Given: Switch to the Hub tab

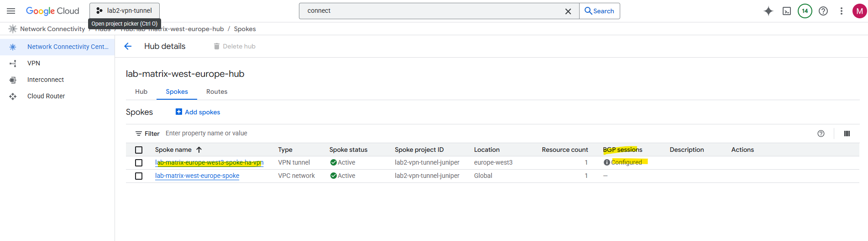Looking at the screenshot, I should point(141,91).
